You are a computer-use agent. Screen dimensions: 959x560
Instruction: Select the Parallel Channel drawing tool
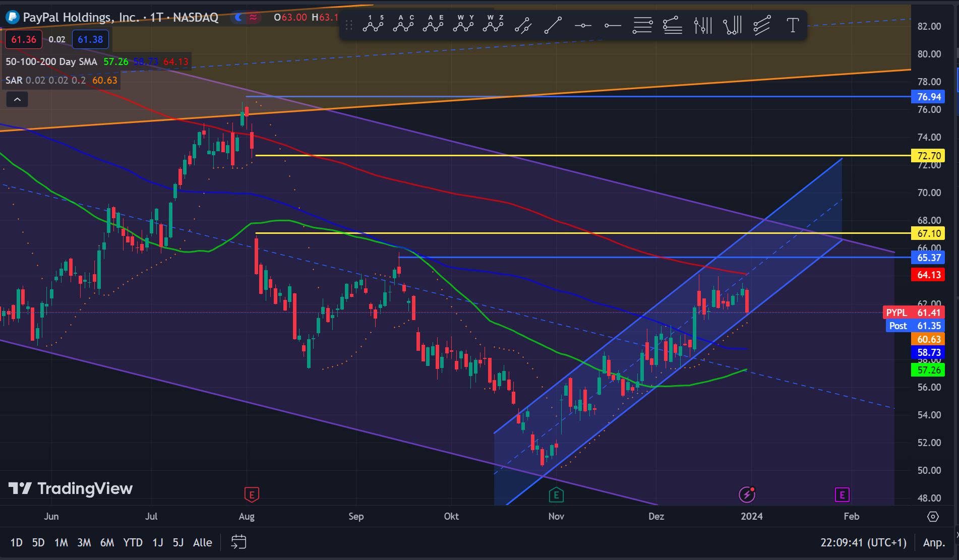[x=523, y=25]
